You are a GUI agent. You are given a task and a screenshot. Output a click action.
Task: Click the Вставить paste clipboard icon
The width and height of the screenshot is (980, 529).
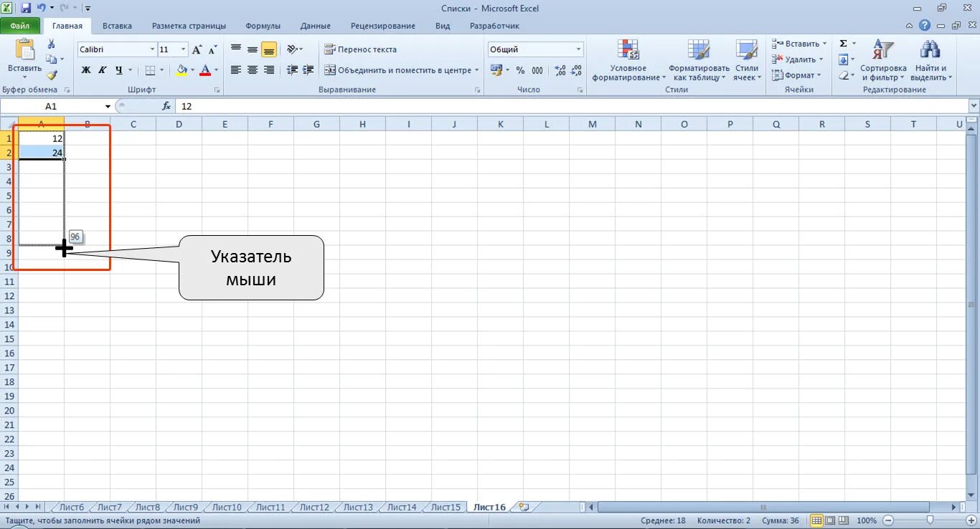click(x=25, y=50)
